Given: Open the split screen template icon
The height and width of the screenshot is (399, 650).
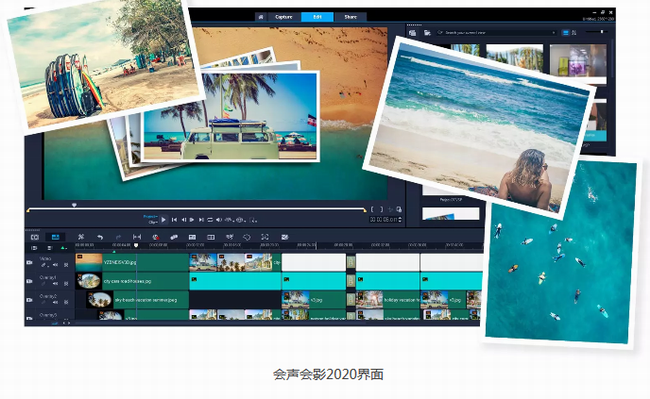Looking at the screenshot, I should click(211, 237).
